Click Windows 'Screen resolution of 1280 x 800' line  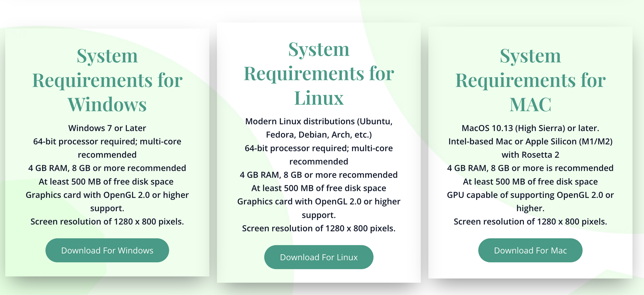107,222
